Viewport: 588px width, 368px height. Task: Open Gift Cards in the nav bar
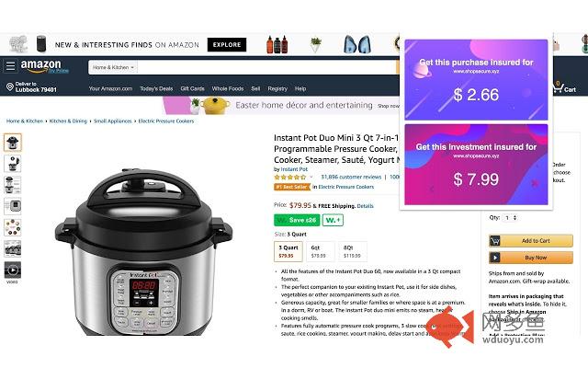pos(192,88)
